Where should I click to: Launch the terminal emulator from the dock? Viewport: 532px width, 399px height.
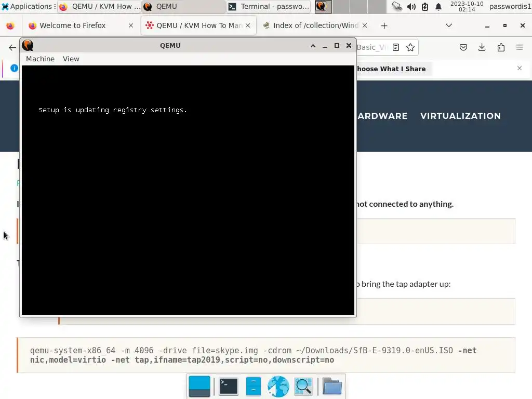pos(229,387)
